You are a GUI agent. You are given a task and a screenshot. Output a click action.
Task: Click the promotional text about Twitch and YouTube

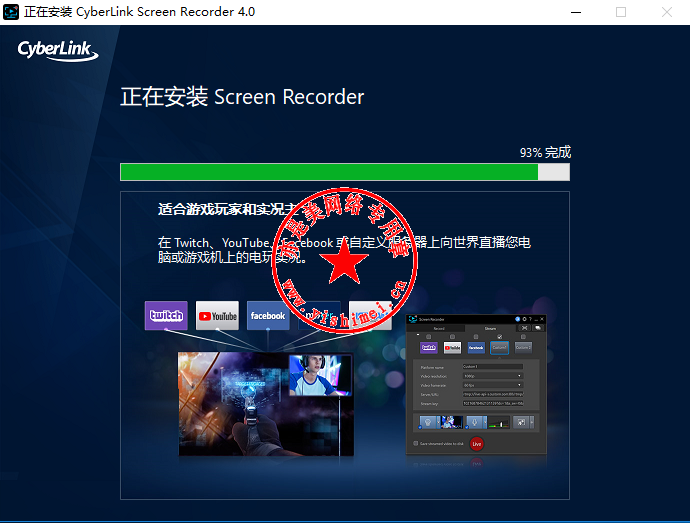pos(344,249)
